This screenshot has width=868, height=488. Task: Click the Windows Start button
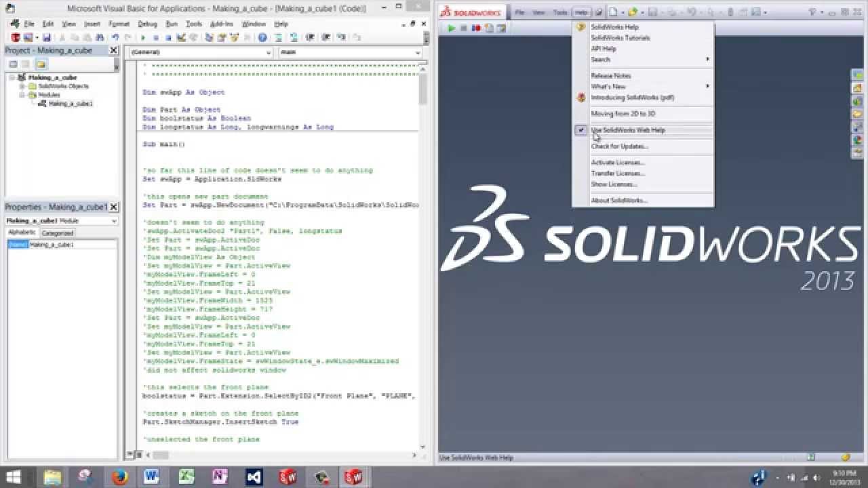pyautogui.click(x=13, y=477)
